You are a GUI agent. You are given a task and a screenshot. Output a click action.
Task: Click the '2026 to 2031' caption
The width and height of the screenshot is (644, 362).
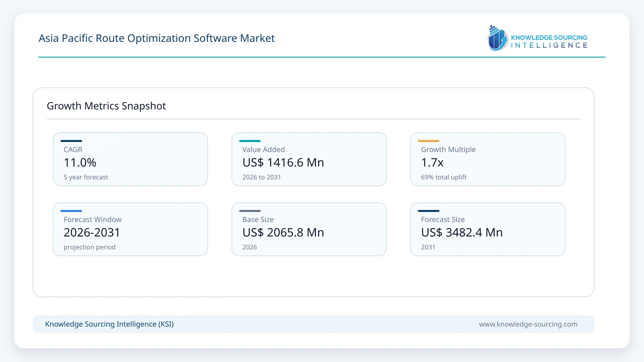(262, 177)
